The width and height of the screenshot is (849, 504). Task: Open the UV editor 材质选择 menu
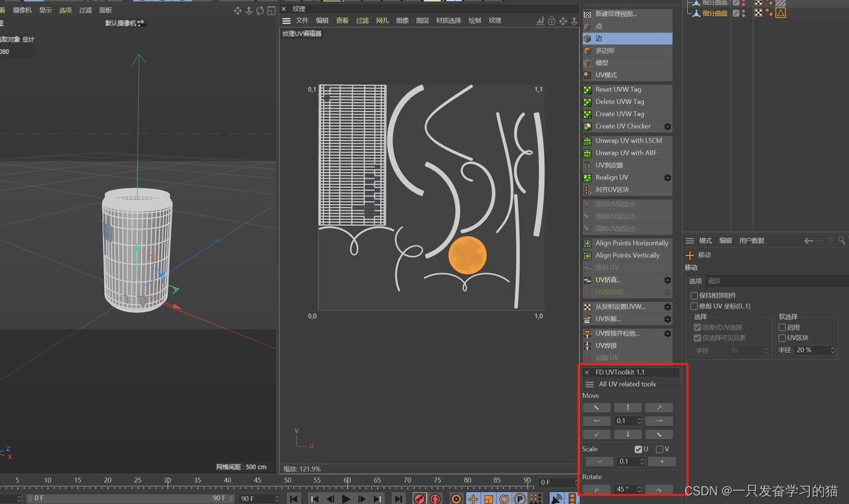(448, 21)
